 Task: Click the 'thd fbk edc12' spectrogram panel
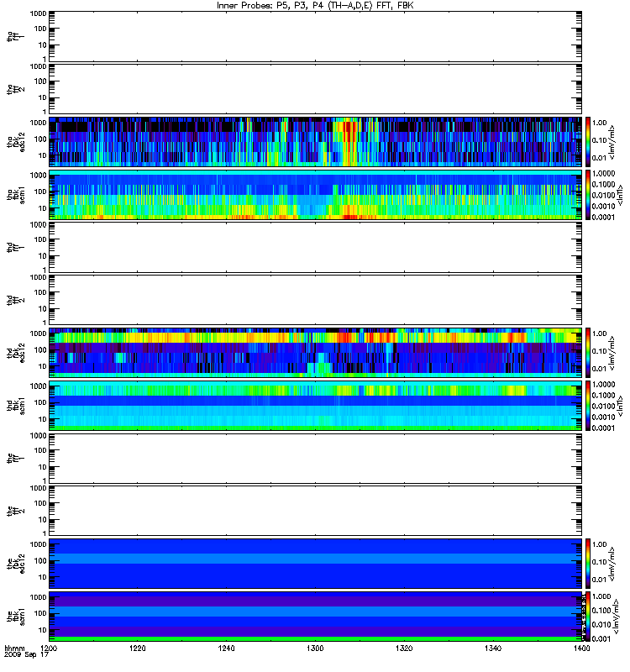[316, 353]
